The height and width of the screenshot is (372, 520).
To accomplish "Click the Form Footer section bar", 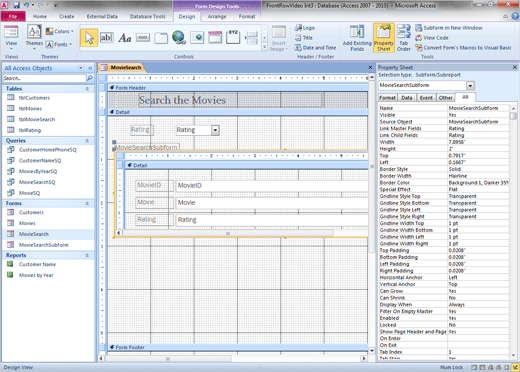I will [237, 347].
